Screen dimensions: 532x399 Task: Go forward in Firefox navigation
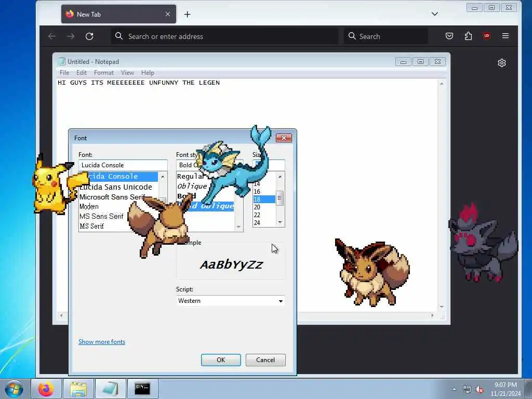pos(71,36)
